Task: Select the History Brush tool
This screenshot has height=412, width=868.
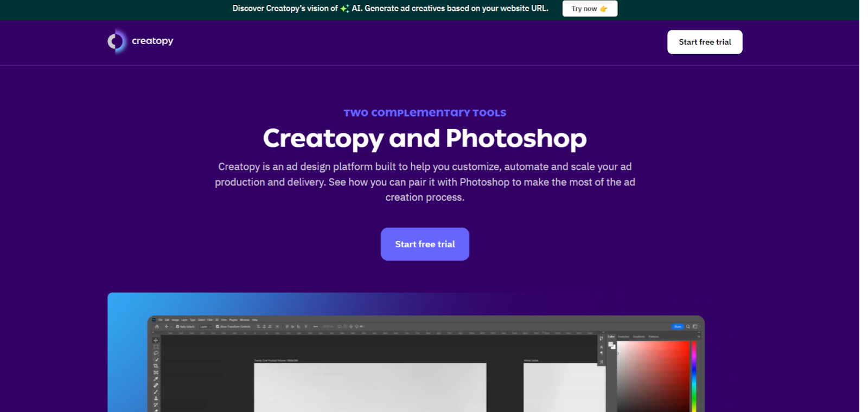Action: tap(156, 405)
